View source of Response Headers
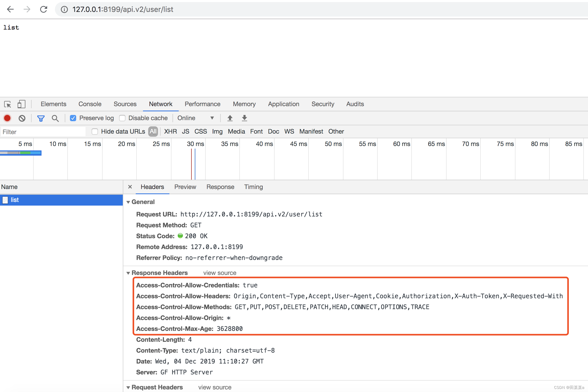Image resolution: width=588 pixels, height=392 pixels. pos(219,273)
